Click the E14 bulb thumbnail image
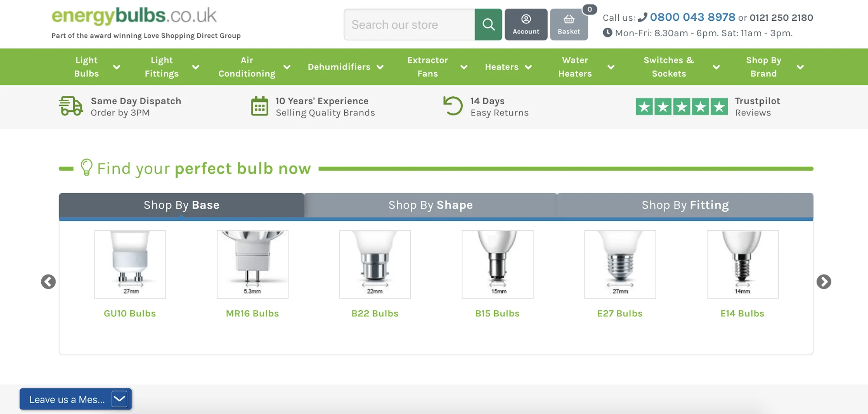 point(742,264)
